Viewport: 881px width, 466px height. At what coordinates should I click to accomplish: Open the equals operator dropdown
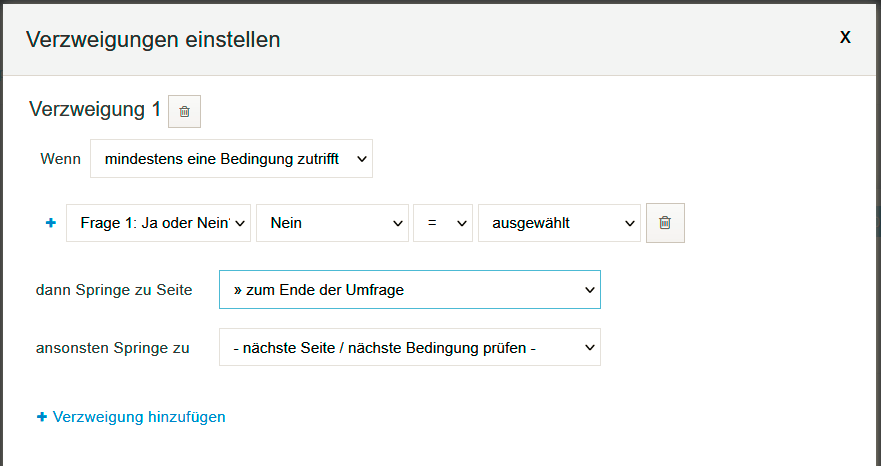pos(443,223)
